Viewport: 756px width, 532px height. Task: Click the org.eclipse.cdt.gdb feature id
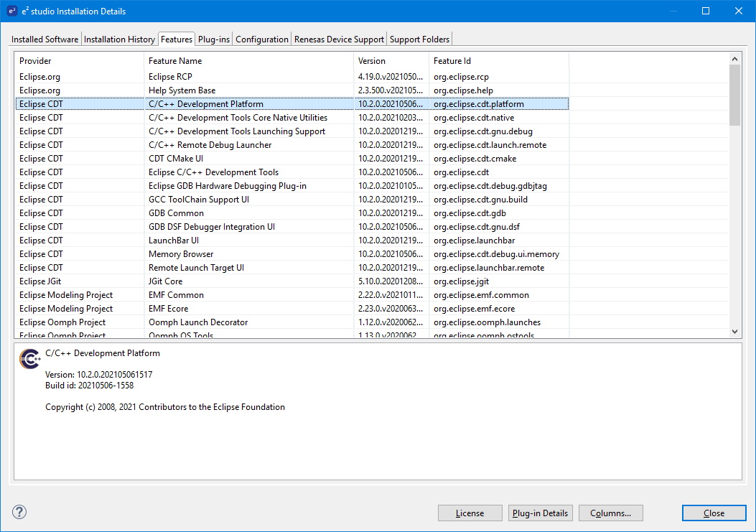click(x=470, y=213)
